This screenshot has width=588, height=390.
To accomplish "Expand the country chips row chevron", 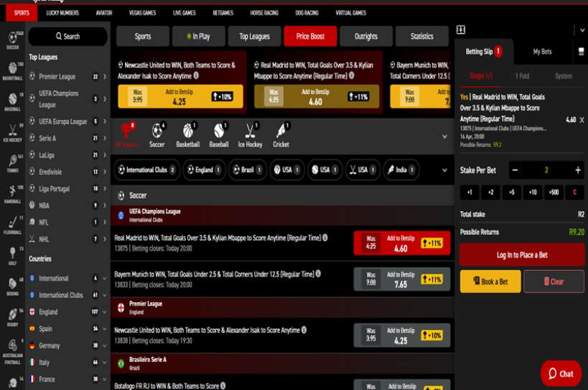I will point(444,170).
